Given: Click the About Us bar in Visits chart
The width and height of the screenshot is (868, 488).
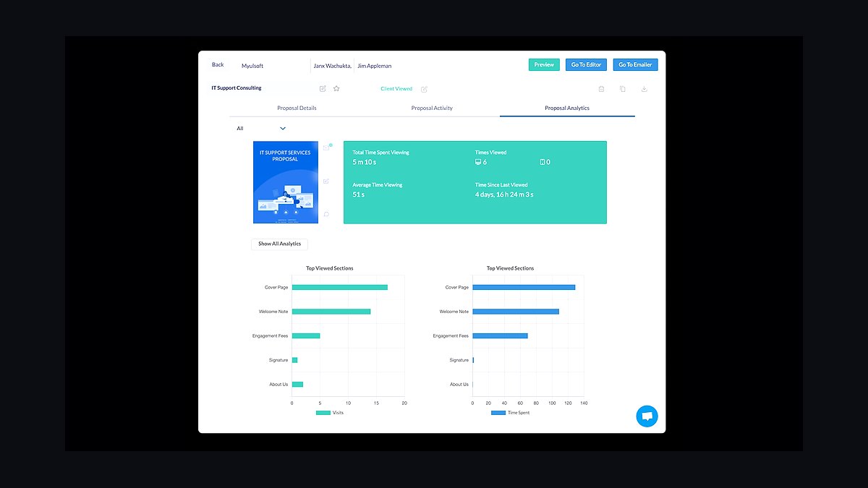Looking at the screenshot, I should [297, 384].
